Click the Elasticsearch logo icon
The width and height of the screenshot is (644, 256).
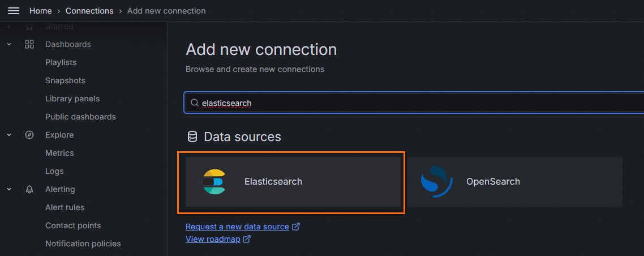(x=214, y=182)
